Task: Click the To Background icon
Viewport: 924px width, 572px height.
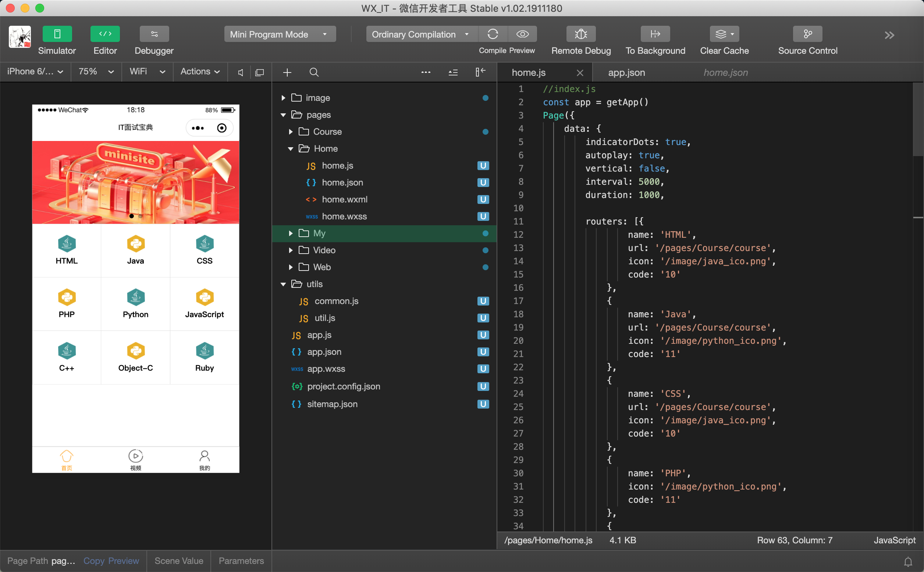Action: click(x=655, y=34)
